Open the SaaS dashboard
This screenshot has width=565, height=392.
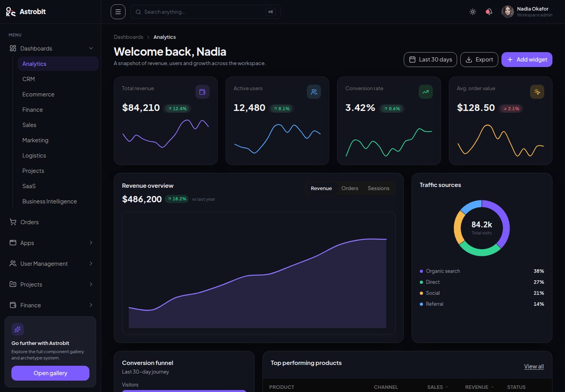point(58,186)
